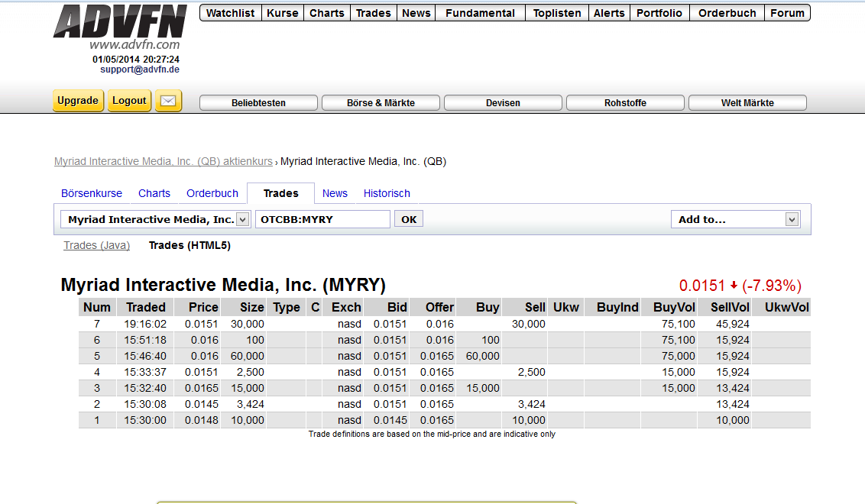
Task: Click the Ukw column header
Action: click(566, 307)
